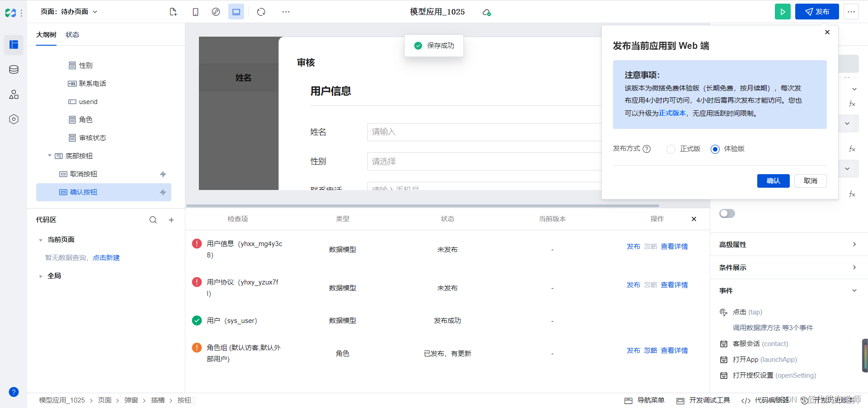Screen dimensions: 868x408
Task: Open the 性别 select dropdown field
Action: click(484, 161)
